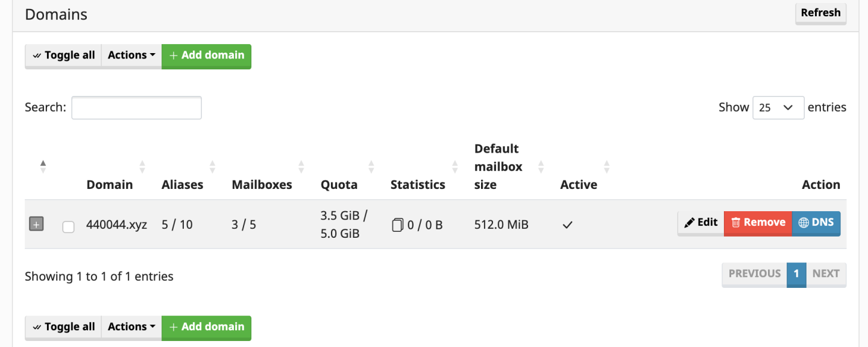Click the top Toggle all button
The height and width of the screenshot is (347, 868).
(x=63, y=56)
